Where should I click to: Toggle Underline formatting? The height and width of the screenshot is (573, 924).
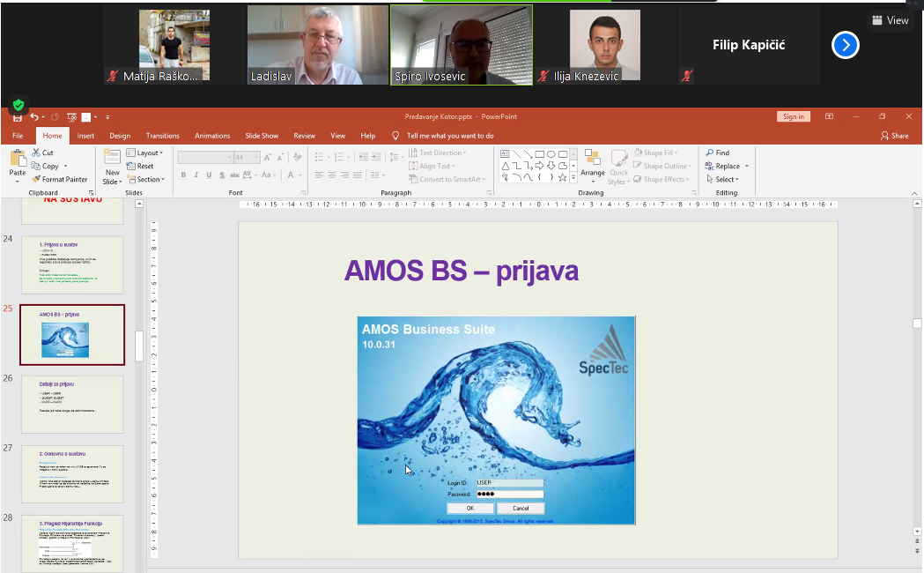click(209, 175)
